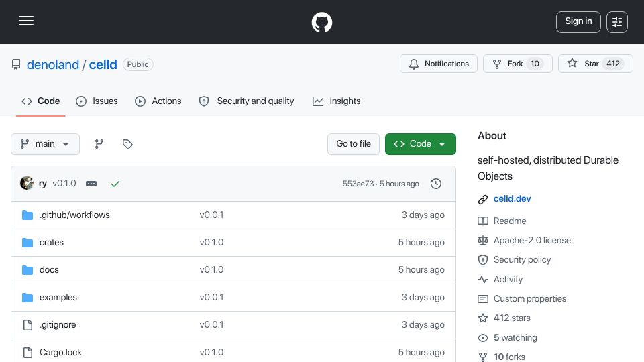Expand the green Code dropdown
This screenshot has width=644, height=362.
pos(420,144)
